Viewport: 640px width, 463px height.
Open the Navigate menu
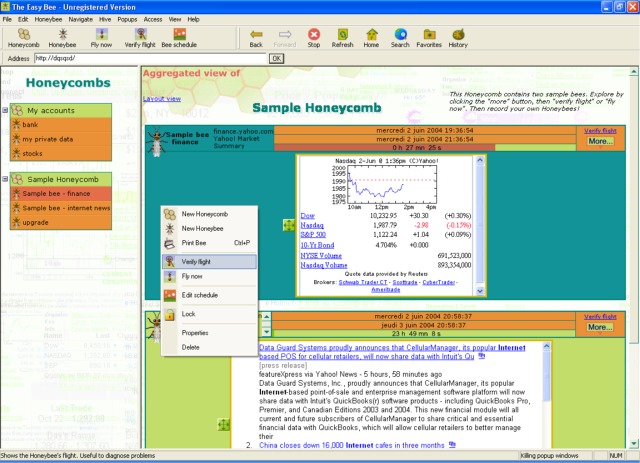pos(80,19)
